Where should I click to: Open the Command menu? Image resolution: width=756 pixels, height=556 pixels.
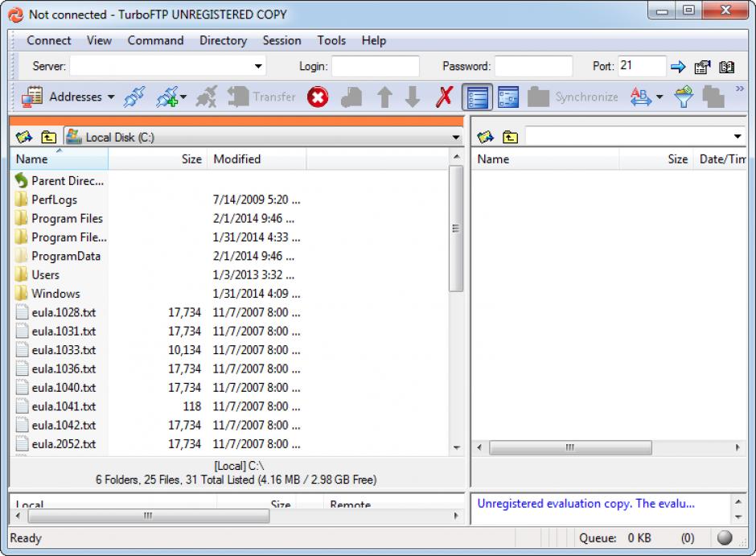(x=155, y=40)
